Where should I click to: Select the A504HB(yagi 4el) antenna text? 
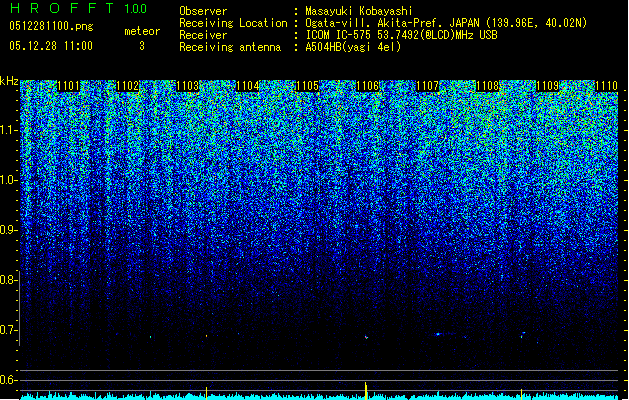pyautogui.click(x=353, y=47)
